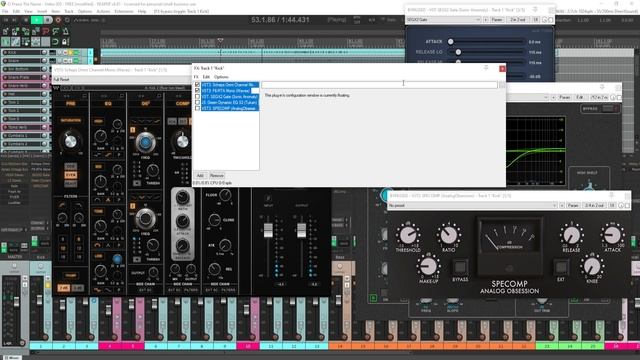This screenshot has width=640, height=360.
Task: Enable the first FX checkbox for Scheps Omni Channel
Action: 198,85
